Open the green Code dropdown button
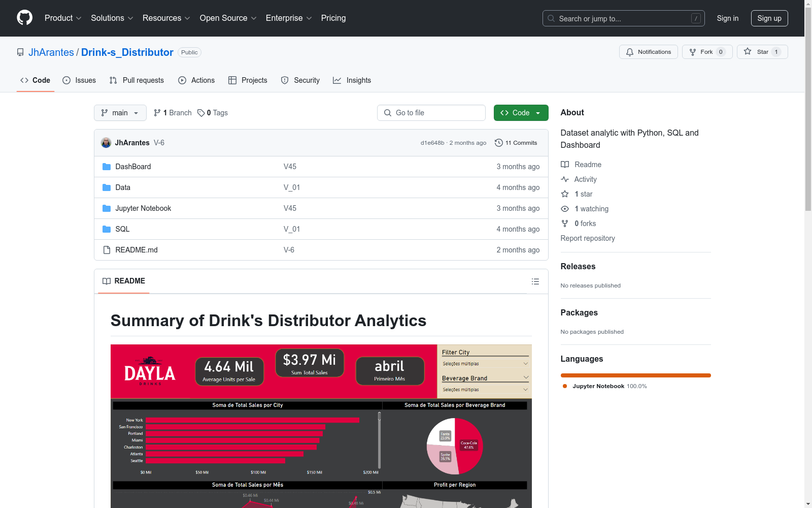The image size is (812, 508). tap(521, 113)
